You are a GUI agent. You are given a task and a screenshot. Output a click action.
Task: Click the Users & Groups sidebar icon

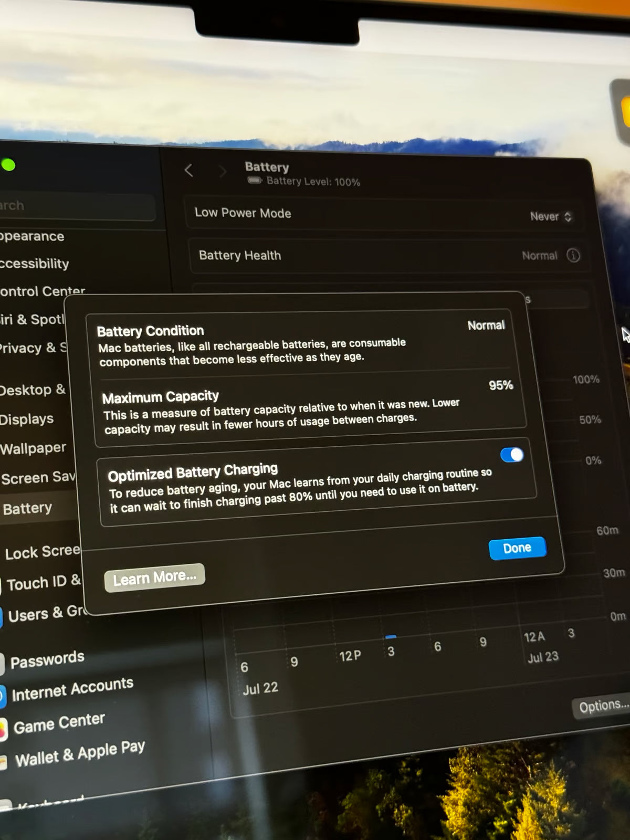(x=1, y=618)
